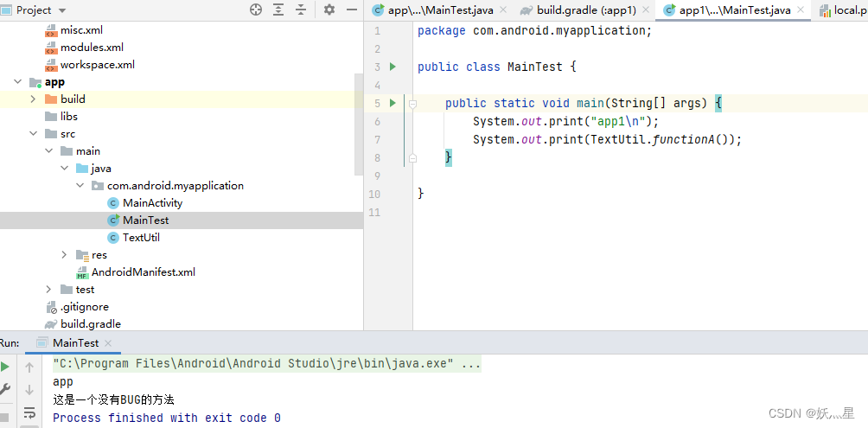The image size is (868, 428).
Task: Click the run gutter arrow beside main method
Action: 393,103
